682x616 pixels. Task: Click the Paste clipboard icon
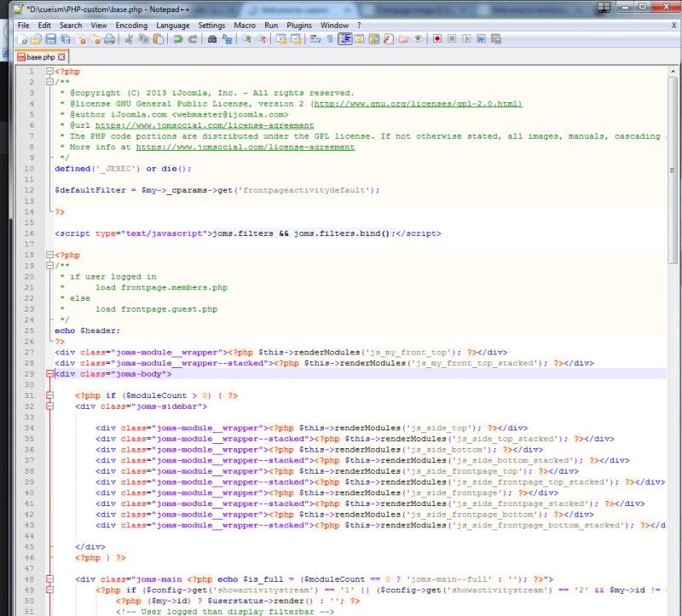pos(159,39)
